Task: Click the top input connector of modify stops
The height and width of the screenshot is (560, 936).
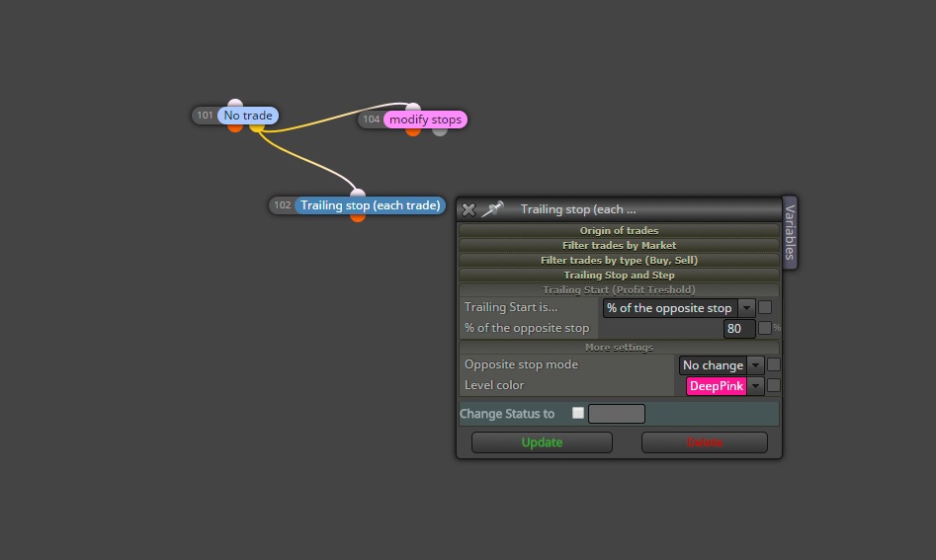Action: tap(413, 108)
